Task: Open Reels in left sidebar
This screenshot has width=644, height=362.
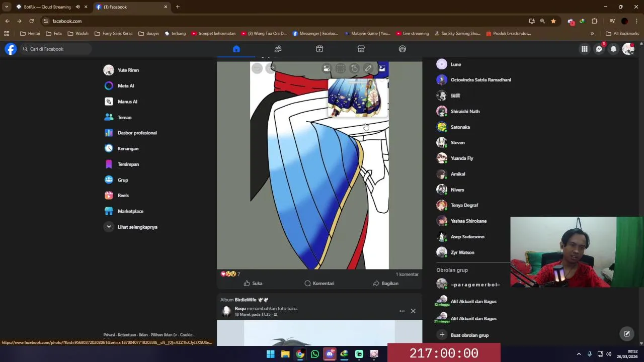Action: [x=123, y=196]
